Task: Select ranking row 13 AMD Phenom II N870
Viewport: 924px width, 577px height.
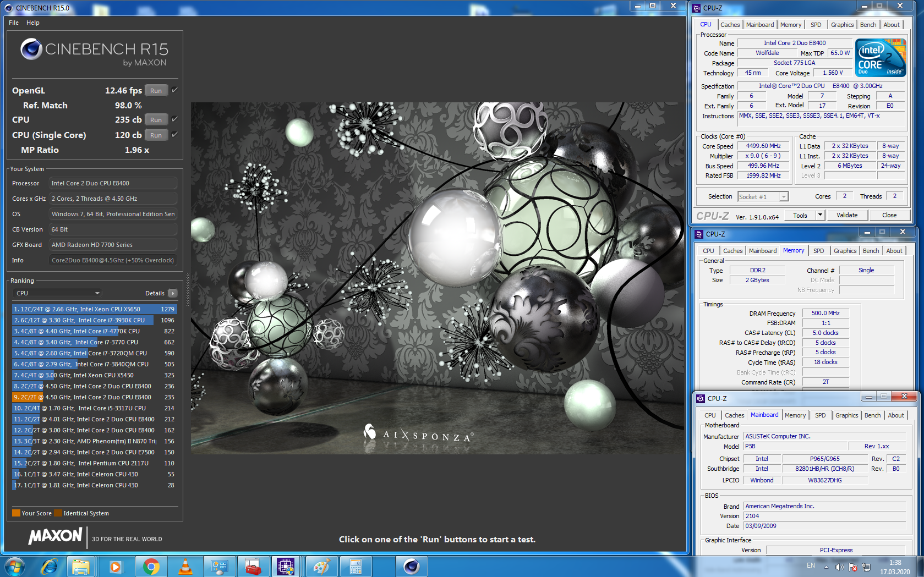Action: (94, 441)
